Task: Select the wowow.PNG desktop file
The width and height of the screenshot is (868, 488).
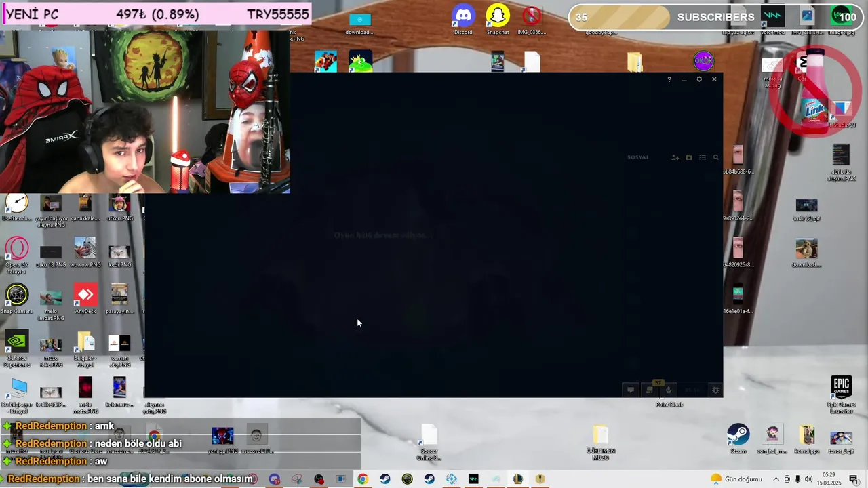Action: (x=85, y=252)
